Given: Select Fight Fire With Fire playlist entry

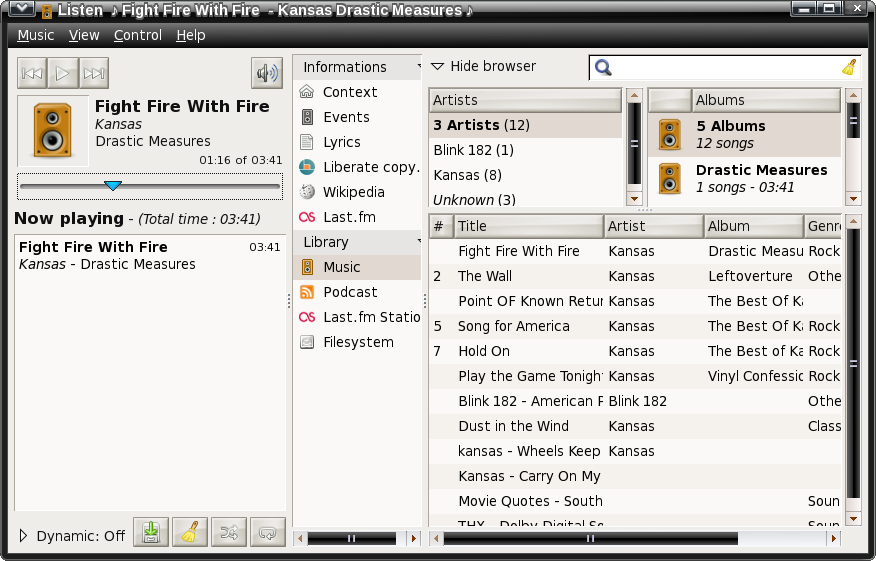Looking at the screenshot, I should coord(150,255).
